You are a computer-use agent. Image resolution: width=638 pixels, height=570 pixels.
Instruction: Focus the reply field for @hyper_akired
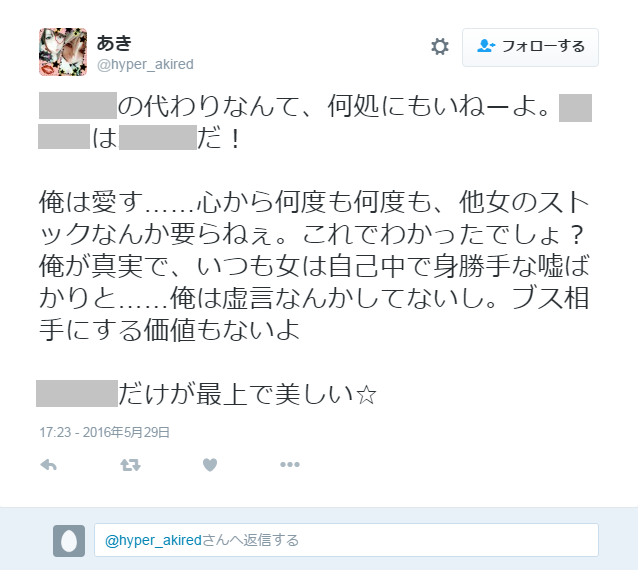[346, 540]
